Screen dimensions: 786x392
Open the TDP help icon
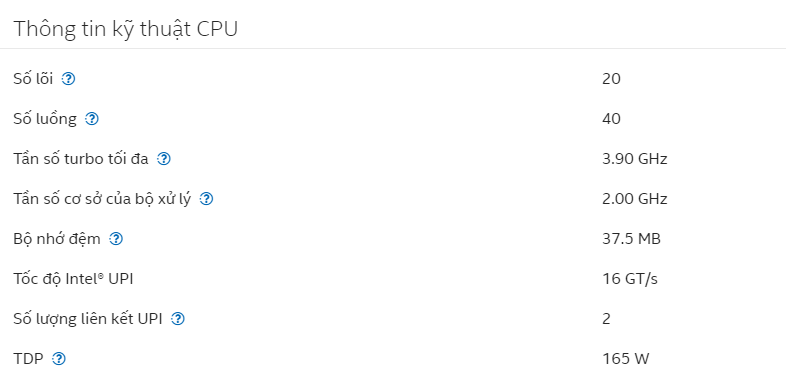coord(59,359)
